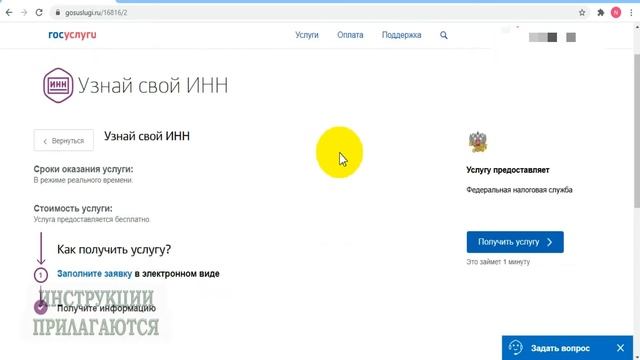
Task: Open the Услуги menu item
Action: click(x=307, y=35)
